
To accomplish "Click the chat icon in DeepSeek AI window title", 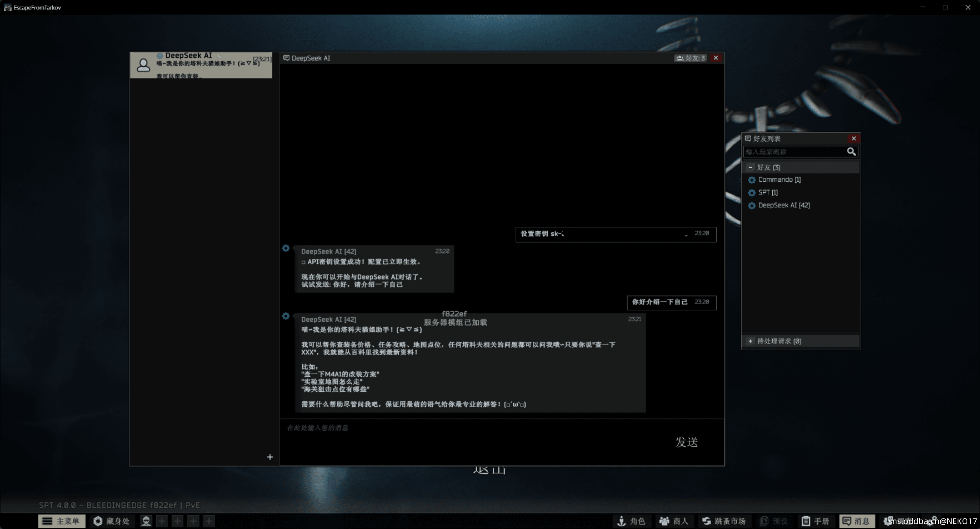I will pyautogui.click(x=286, y=58).
